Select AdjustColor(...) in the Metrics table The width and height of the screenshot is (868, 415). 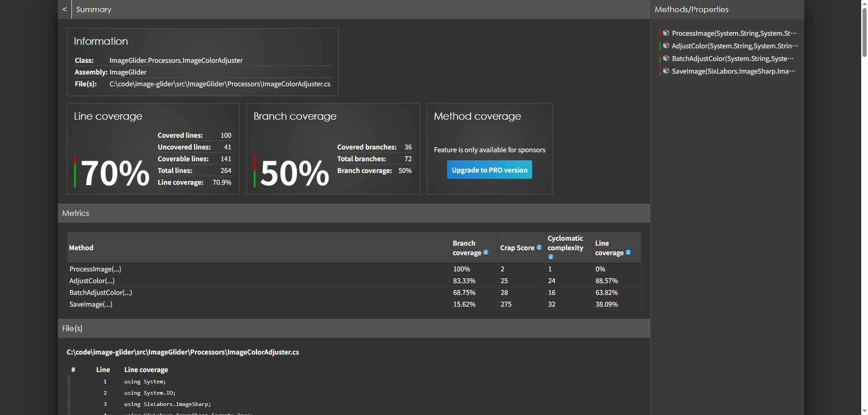pyautogui.click(x=92, y=281)
